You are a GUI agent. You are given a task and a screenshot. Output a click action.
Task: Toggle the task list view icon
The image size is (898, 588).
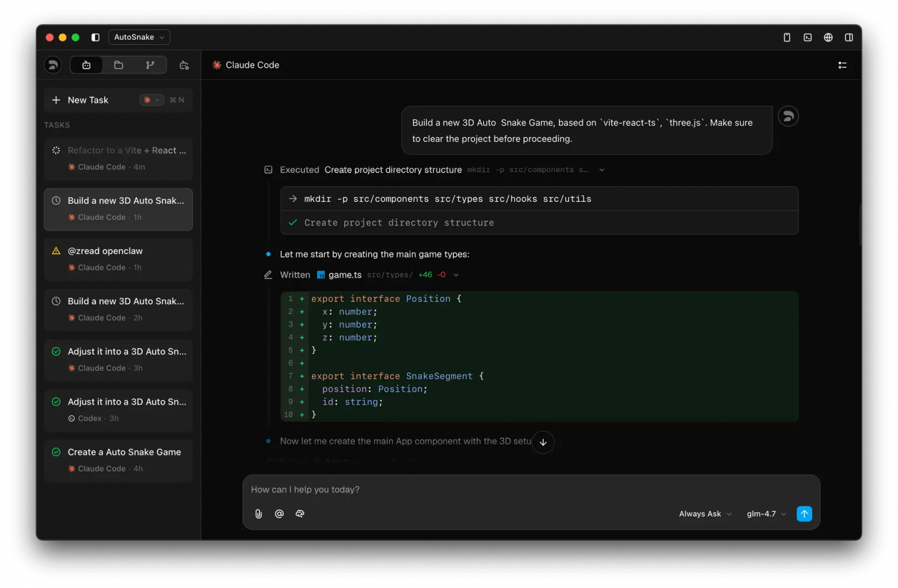coord(842,65)
